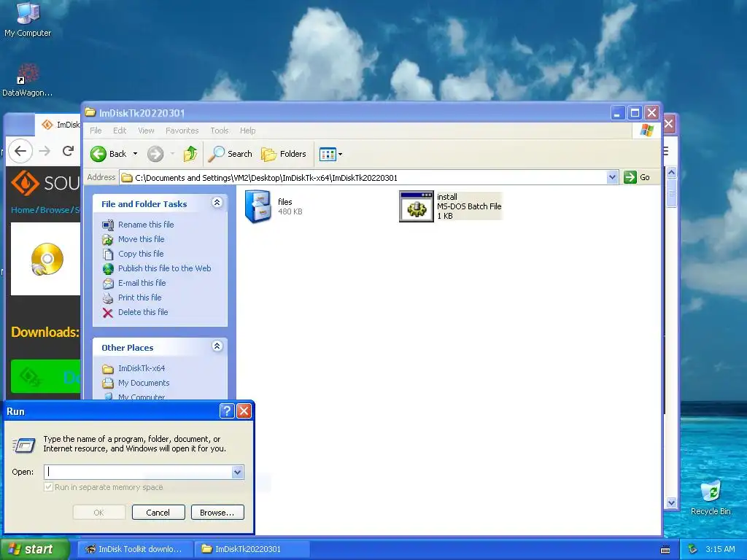Viewport: 747px width, 560px height.
Task: Open the Tools menu
Action: tap(220, 131)
